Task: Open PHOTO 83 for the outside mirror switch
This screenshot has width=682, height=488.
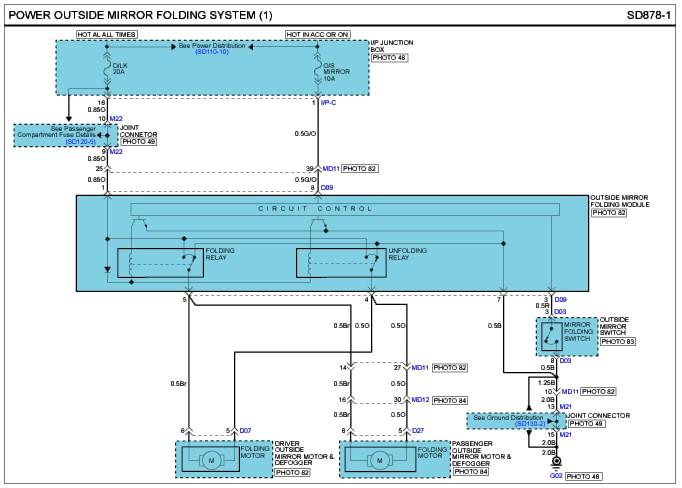Action: point(618,341)
